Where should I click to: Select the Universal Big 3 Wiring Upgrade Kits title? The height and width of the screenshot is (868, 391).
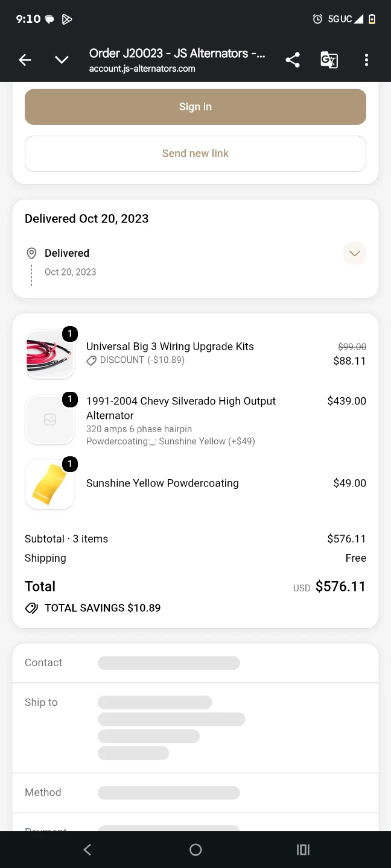[x=170, y=347]
